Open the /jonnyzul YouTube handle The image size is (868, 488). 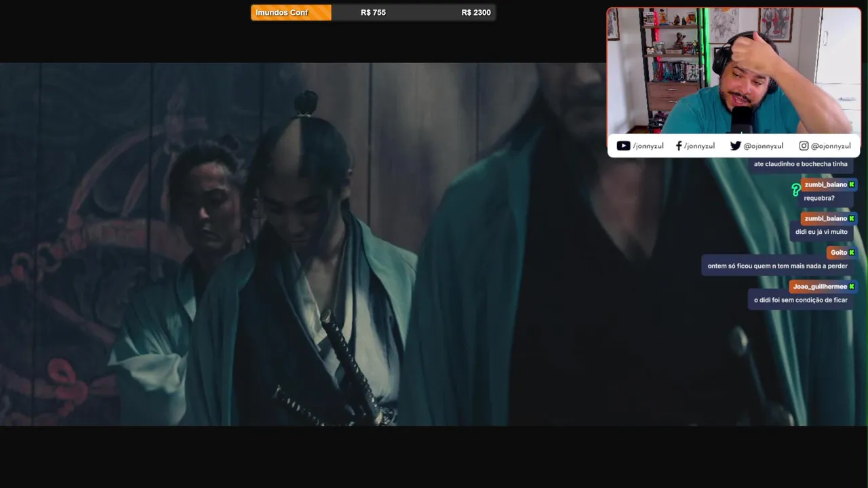(648, 146)
